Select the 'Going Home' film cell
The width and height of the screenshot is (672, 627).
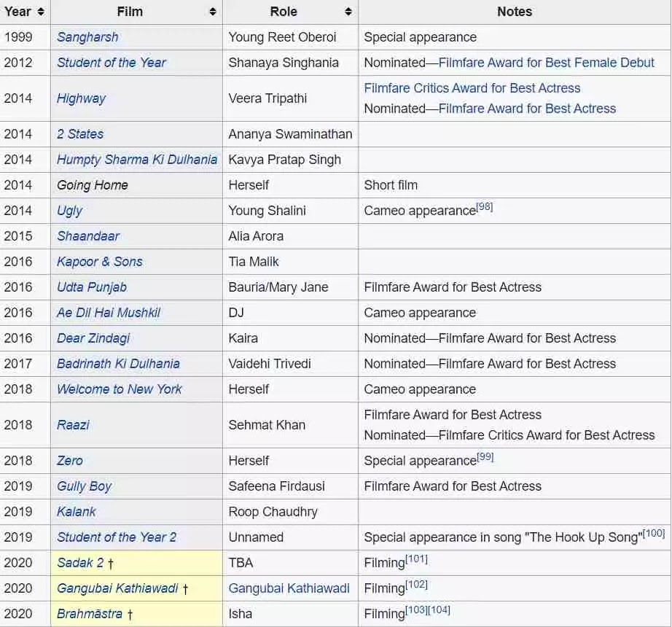[137, 185]
